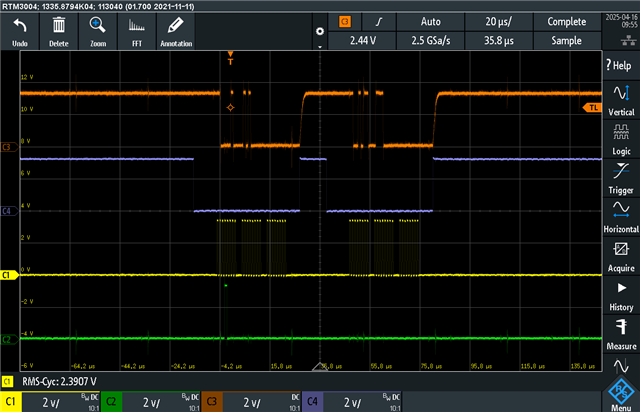
Task: Toggle channel C4 purple button
Action: [x=312, y=402]
